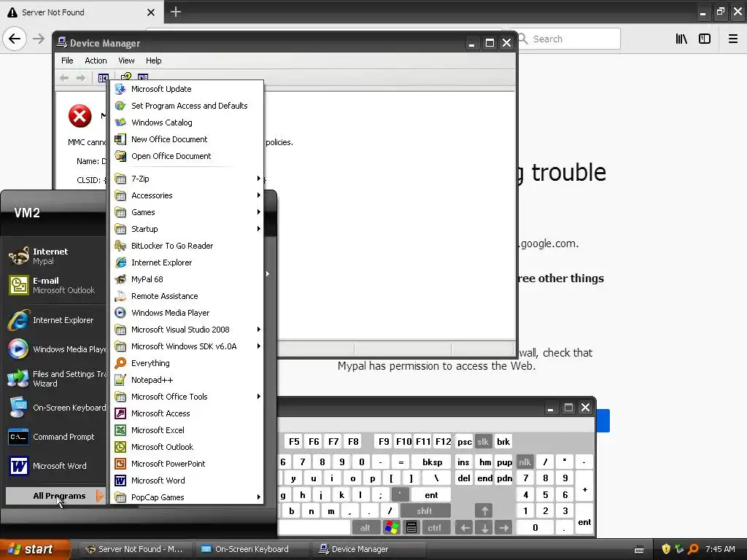Switch to Server Not Found taskbar button

(x=135, y=549)
